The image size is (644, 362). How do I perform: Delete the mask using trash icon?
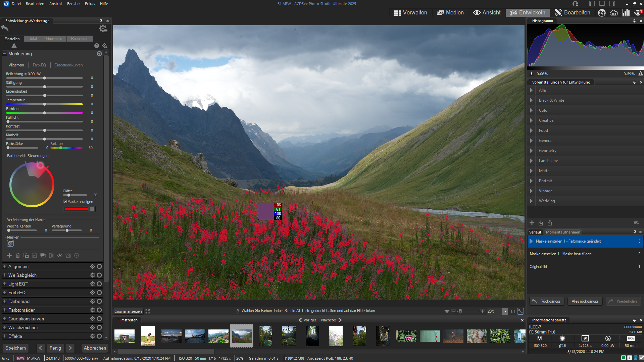coord(18,255)
